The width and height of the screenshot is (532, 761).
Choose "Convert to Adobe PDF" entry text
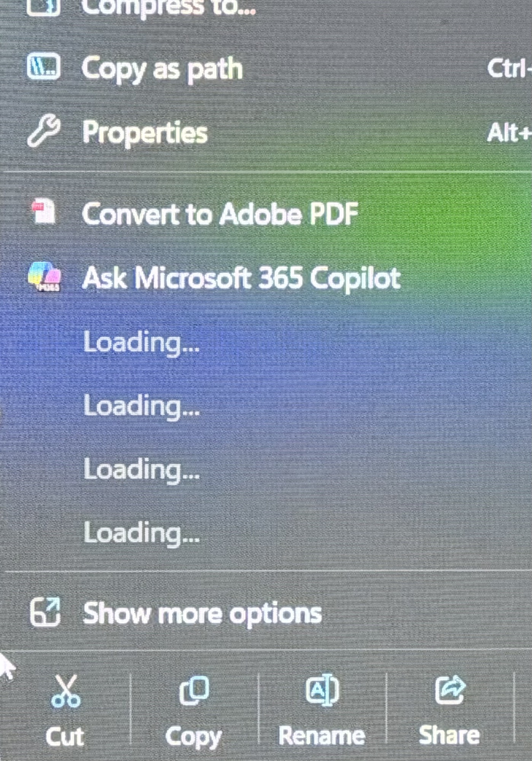pos(220,213)
